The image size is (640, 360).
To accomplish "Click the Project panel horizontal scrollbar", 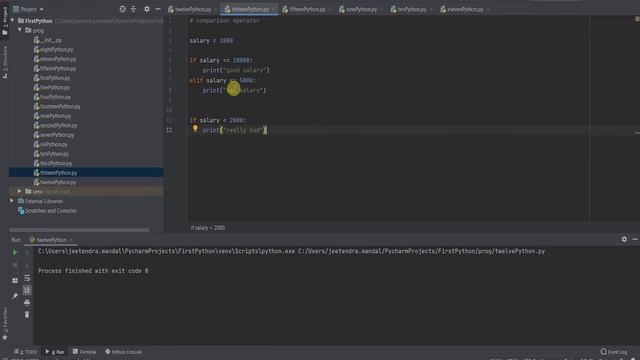I will 79,230.
